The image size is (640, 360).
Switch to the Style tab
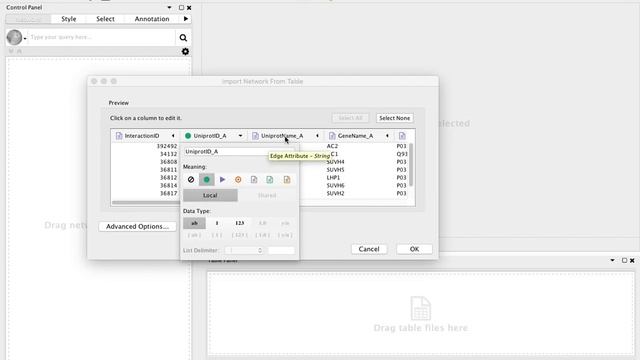(x=69, y=19)
